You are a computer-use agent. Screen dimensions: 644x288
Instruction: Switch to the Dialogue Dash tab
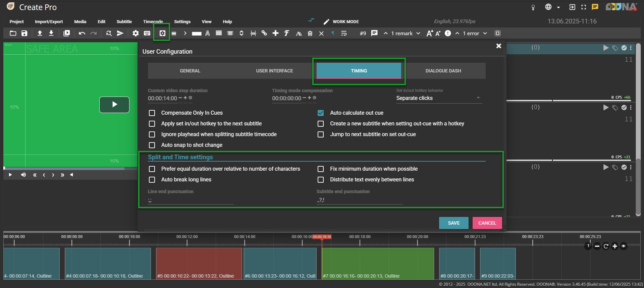click(x=443, y=71)
